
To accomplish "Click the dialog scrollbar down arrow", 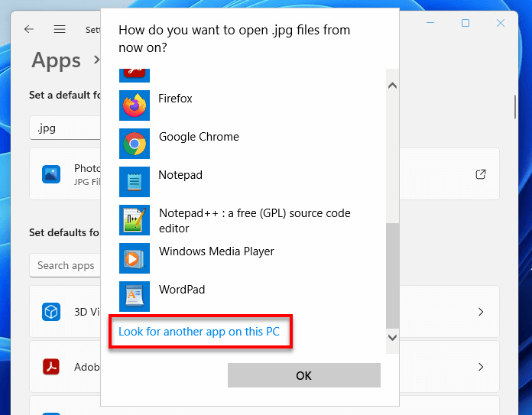I will pyautogui.click(x=392, y=338).
